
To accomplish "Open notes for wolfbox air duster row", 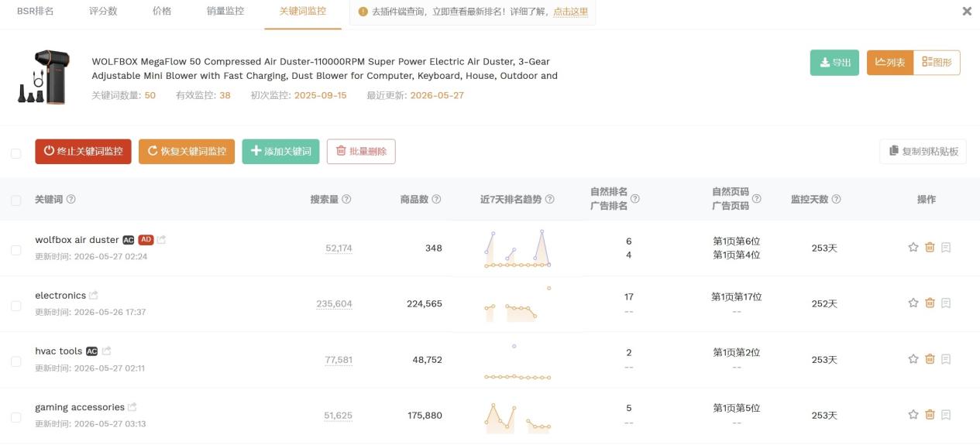I will (946, 248).
